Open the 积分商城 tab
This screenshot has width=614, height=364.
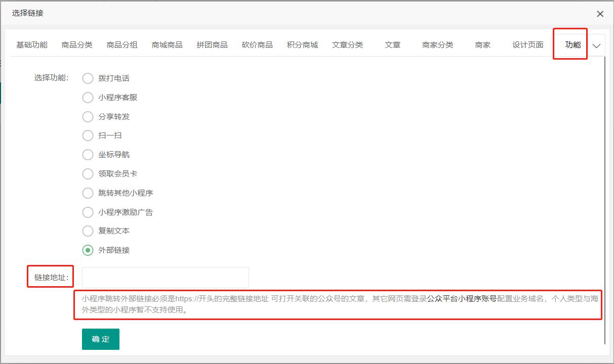tap(302, 45)
